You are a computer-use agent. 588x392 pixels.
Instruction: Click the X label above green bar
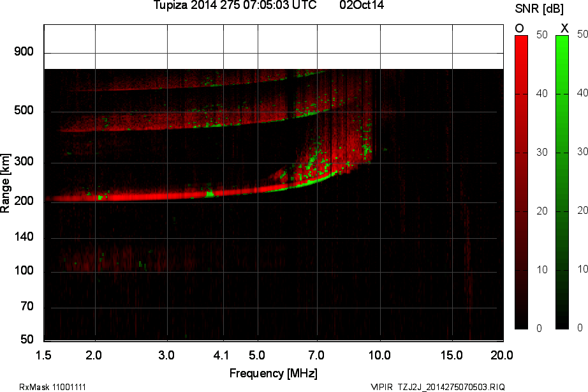point(564,28)
